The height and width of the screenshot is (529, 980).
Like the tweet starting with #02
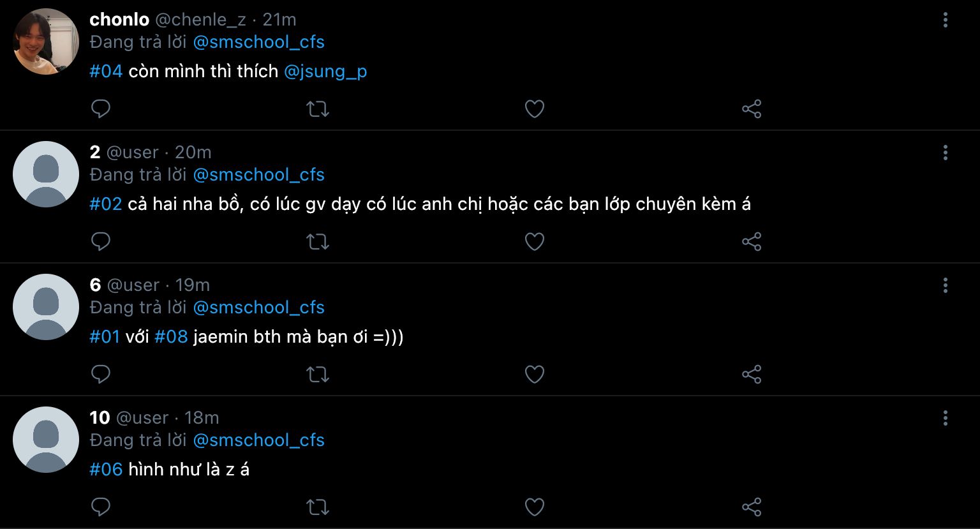(534, 242)
